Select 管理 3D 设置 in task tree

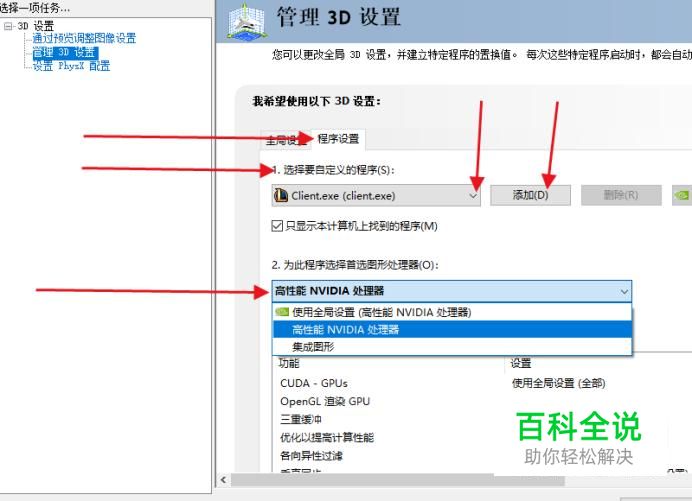tap(64, 53)
